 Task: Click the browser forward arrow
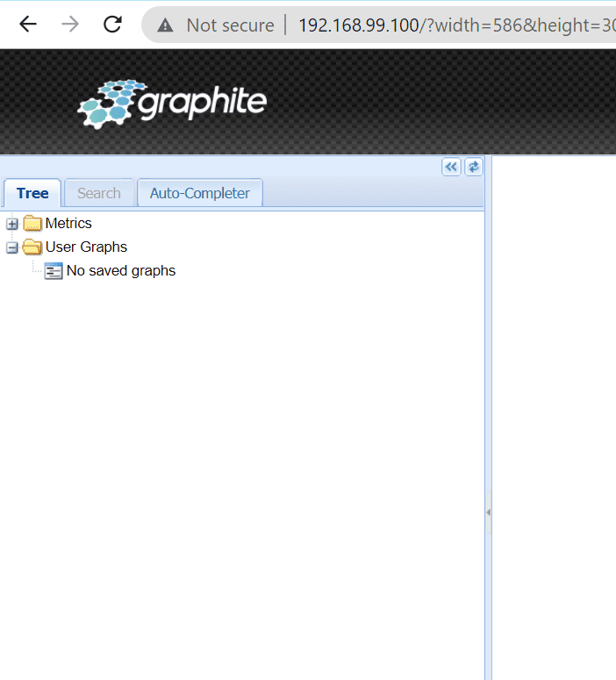(70, 25)
